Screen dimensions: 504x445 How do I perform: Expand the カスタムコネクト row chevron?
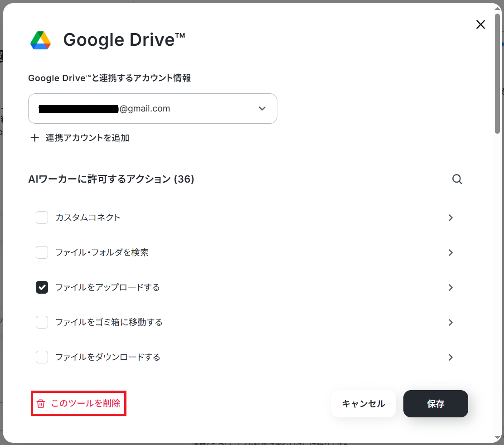point(451,218)
